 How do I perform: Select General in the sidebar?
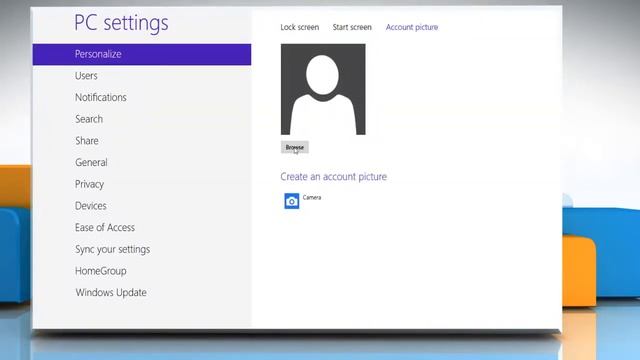91,162
